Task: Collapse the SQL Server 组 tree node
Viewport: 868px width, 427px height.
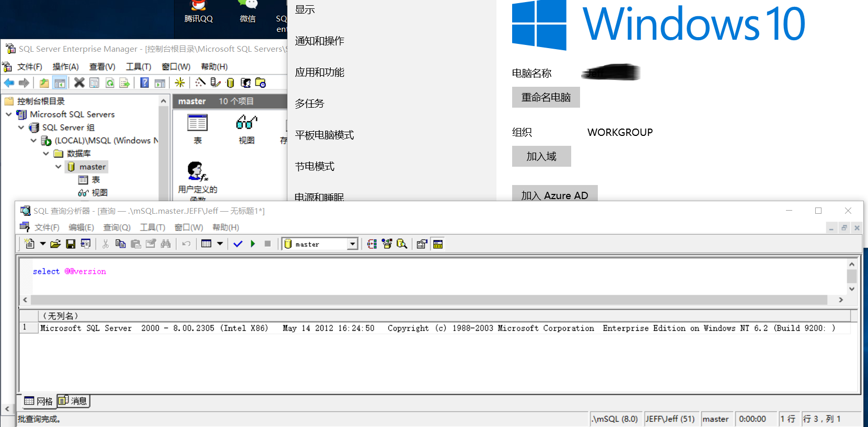Action: 21,127
